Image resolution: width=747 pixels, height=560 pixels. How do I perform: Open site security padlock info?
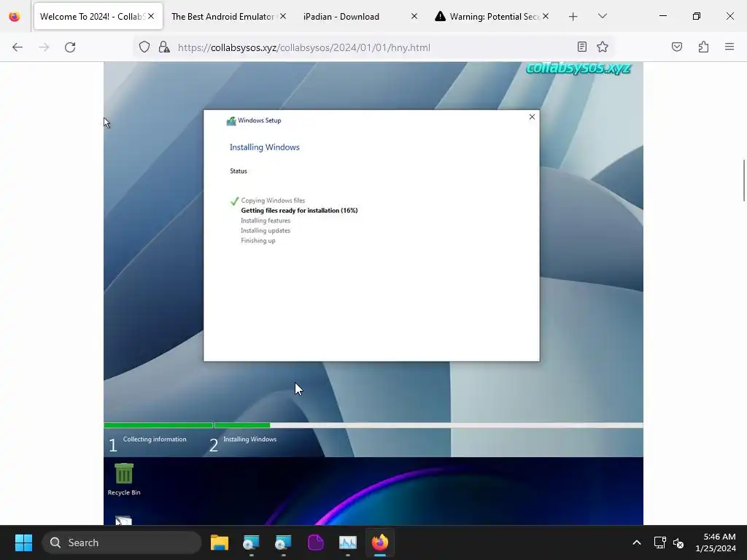pyautogui.click(x=164, y=47)
